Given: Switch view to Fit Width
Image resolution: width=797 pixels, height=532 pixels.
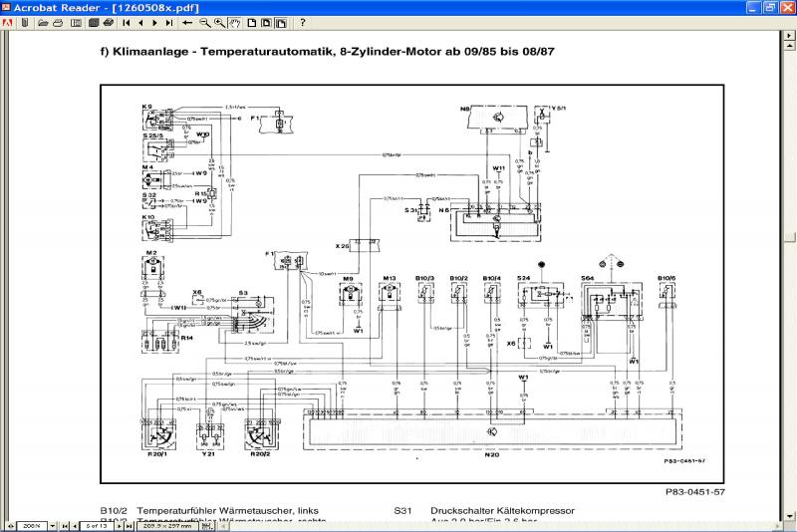Looking at the screenshot, I should point(281,22).
